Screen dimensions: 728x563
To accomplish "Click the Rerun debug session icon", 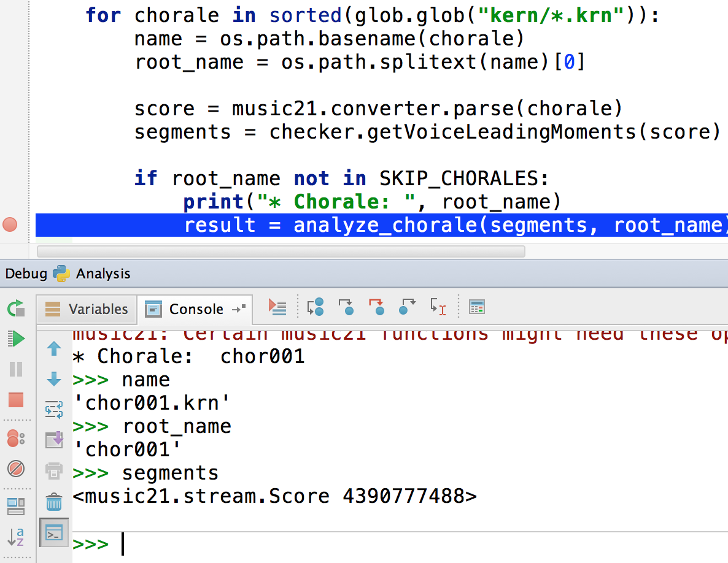I will pos(16,308).
